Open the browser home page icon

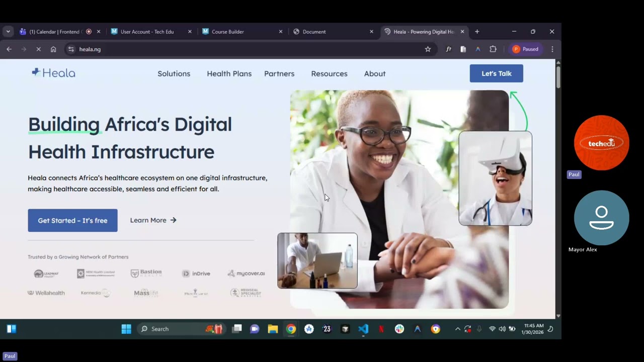[x=53, y=49]
